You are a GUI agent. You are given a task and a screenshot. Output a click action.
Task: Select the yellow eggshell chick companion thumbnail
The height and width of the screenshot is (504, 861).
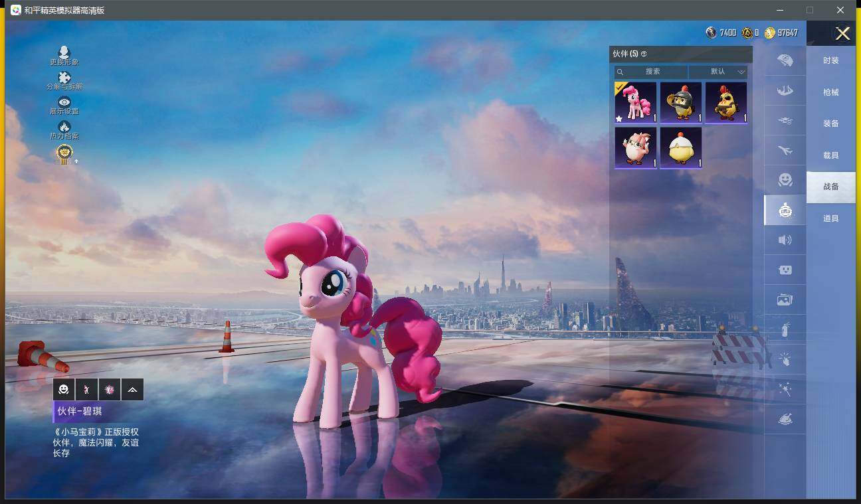[x=681, y=147]
